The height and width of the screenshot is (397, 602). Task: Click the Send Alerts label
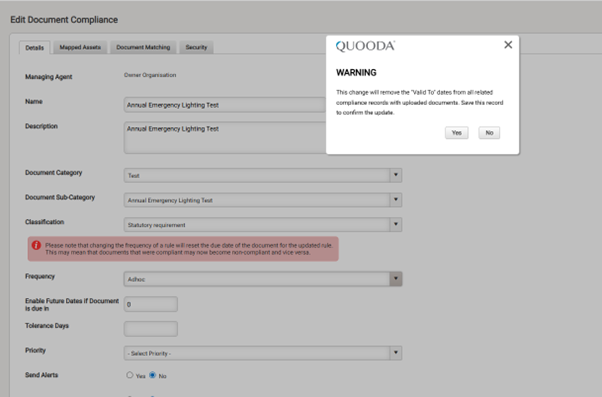pos(41,375)
